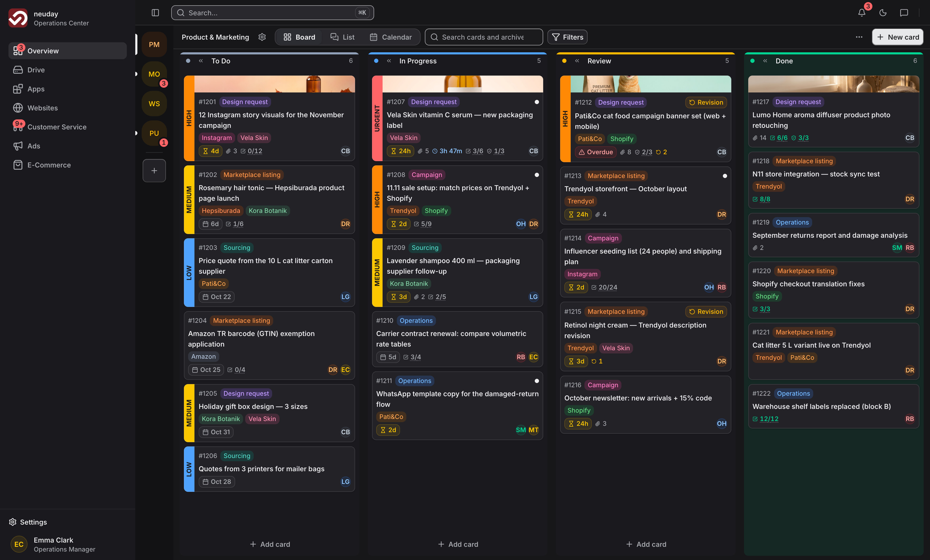Open the Drive sidebar item
The width and height of the screenshot is (930, 560).
click(x=68, y=70)
